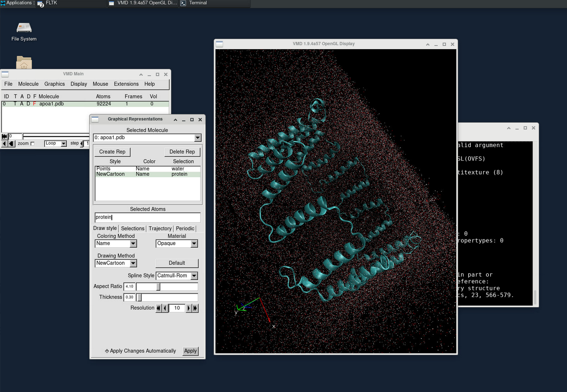The width and height of the screenshot is (567, 392).
Task: Maximize the OpenGL Display window
Action: (x=444, y=45)
